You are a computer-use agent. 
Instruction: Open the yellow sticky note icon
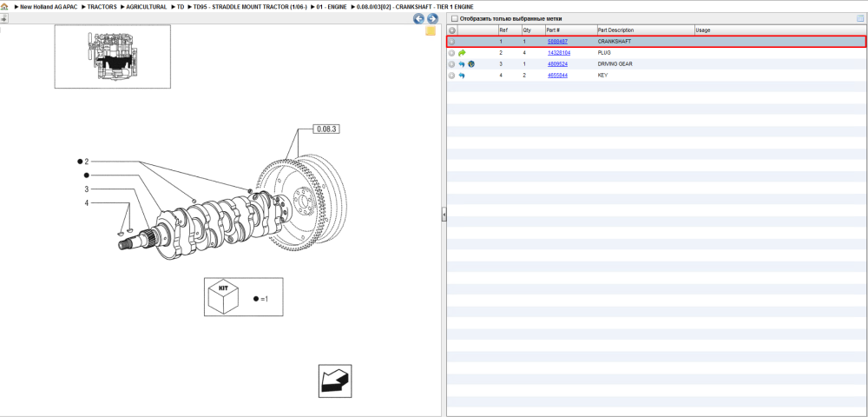[x=431, y=31]
